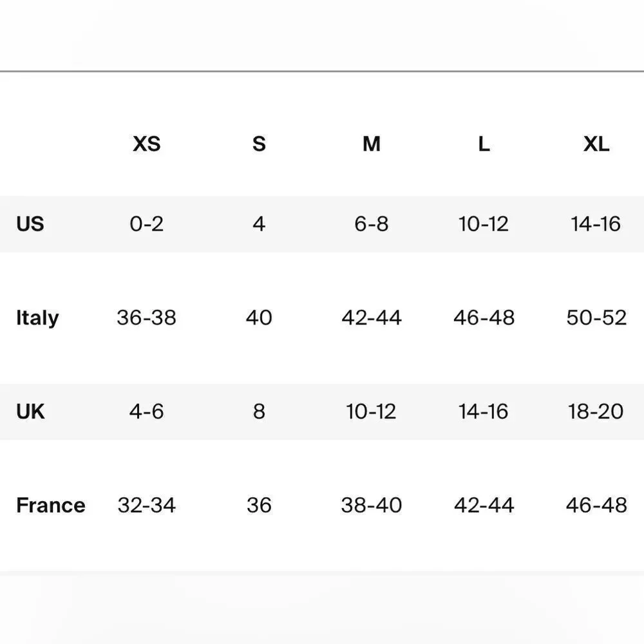This screenshot has height=644, width=644.
Task: Click the France XS value 32-34
Action: click(147, 506)
